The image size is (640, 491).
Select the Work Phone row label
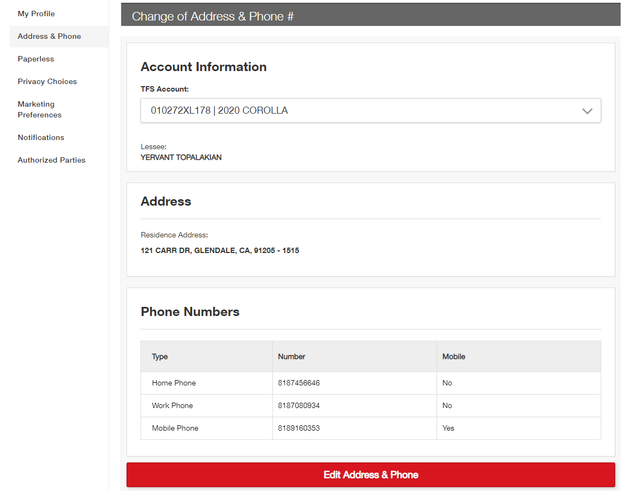click(x=172, y=405)
